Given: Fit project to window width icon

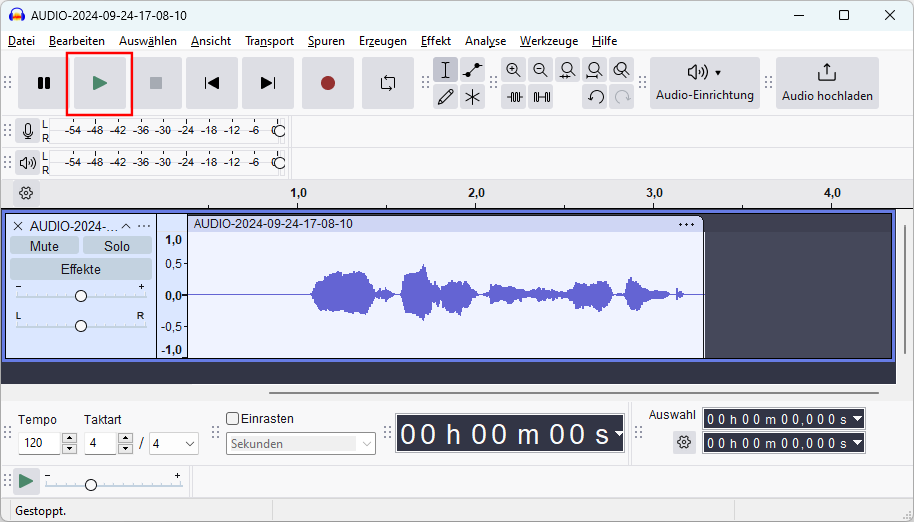Looking at the screenshot, I should coord(594,70).
